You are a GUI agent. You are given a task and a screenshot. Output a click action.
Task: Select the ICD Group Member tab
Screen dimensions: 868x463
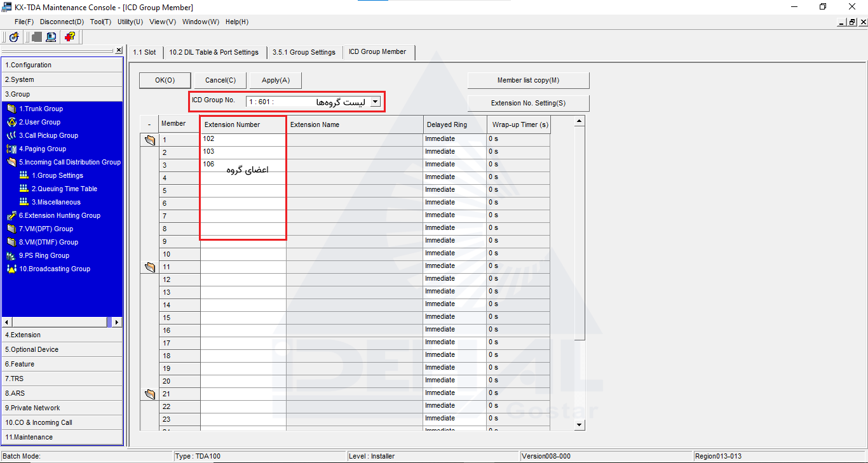click(377, 51)
